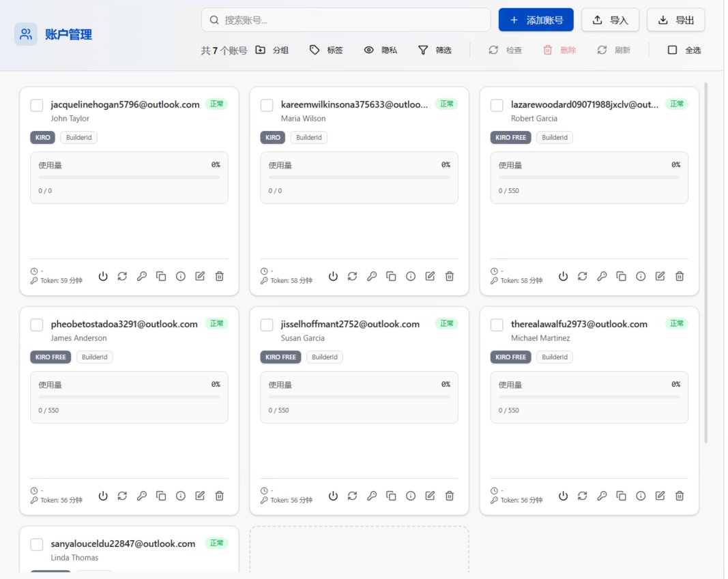
Task: Copy therealawalfu2973 account info
Action: coord(621,496)
